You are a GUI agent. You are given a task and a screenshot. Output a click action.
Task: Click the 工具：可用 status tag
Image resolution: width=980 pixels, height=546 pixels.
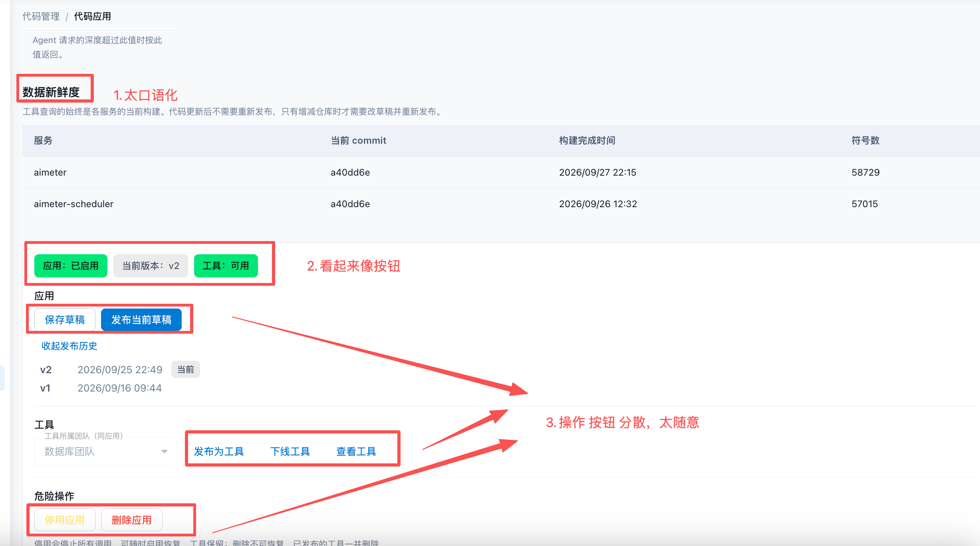coord(226,266)
